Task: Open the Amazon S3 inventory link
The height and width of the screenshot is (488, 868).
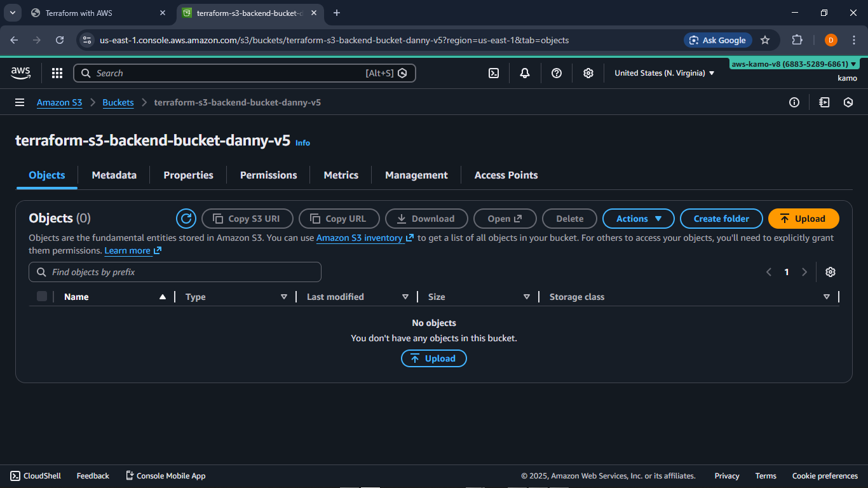Action: pyautogui.click(x=360, y=238)
